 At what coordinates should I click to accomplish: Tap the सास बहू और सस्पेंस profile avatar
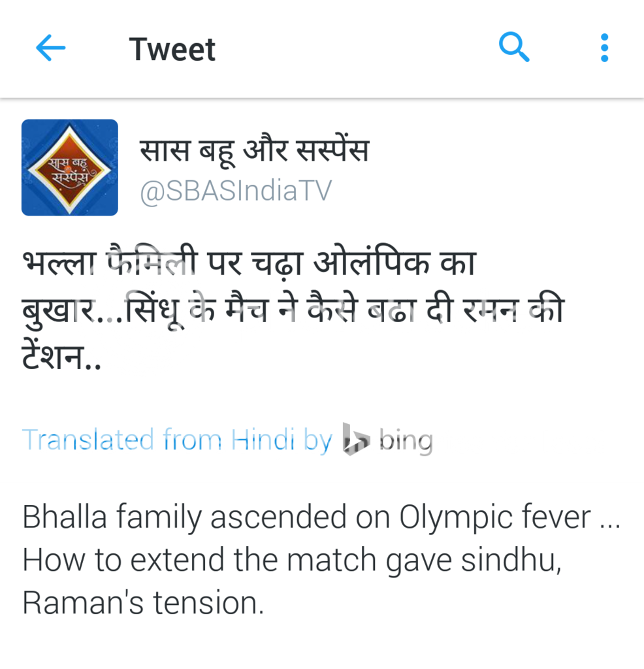point(70,168)
